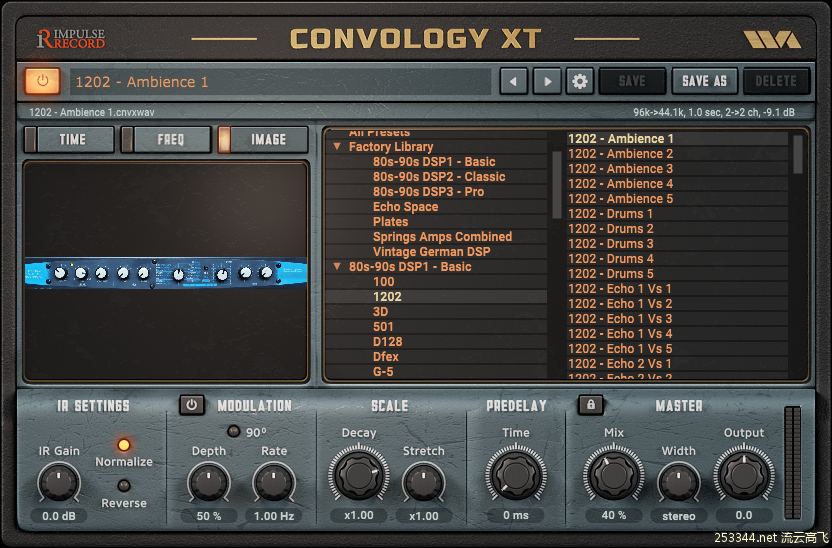Select Springs Amps Combined library
The width and height of the screenshot is (832, 548).
coord(442,237)
